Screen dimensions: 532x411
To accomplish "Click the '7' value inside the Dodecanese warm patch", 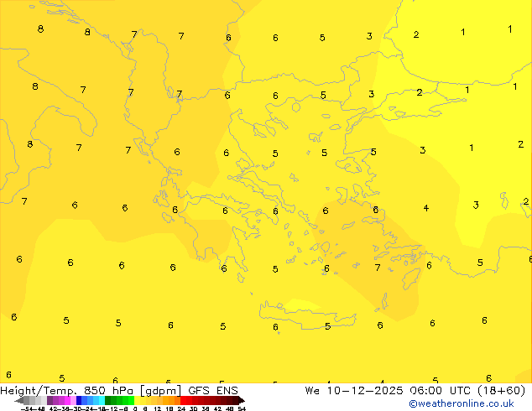I will pyautogui.click(x=378, y=268).
